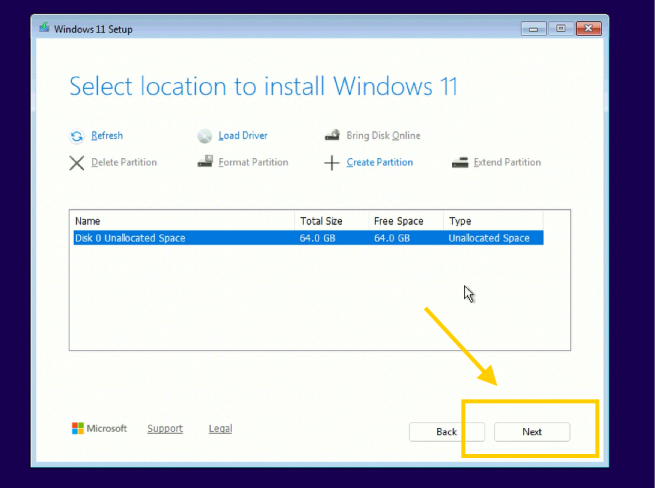This screenshot has width=655, height=488.
Task: Click the Delete Partition X icon
Action: point(76,163)
